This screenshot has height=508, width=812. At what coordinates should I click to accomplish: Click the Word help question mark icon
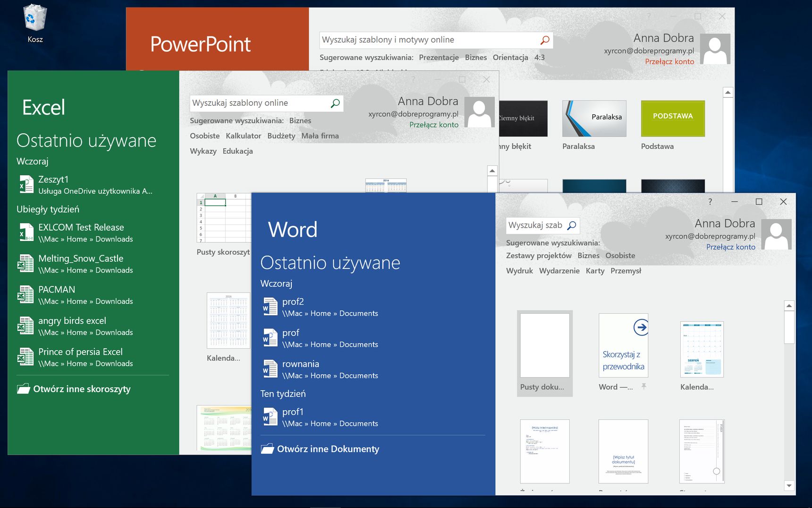pyautogui.click(x=710, y=202)
